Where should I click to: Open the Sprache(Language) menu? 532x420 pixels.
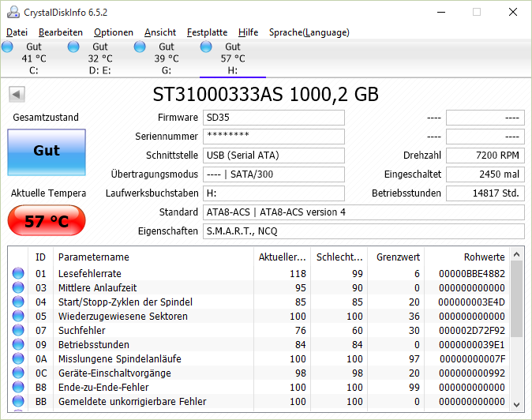click(309, 32)
